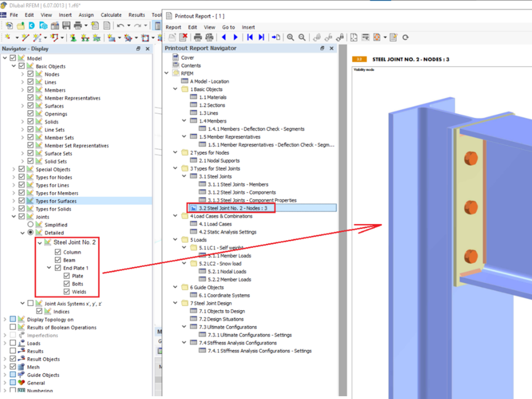Screen dimensions: 532x399
Task: Click the Print report printer icon
Action: [x=198, y=37]
